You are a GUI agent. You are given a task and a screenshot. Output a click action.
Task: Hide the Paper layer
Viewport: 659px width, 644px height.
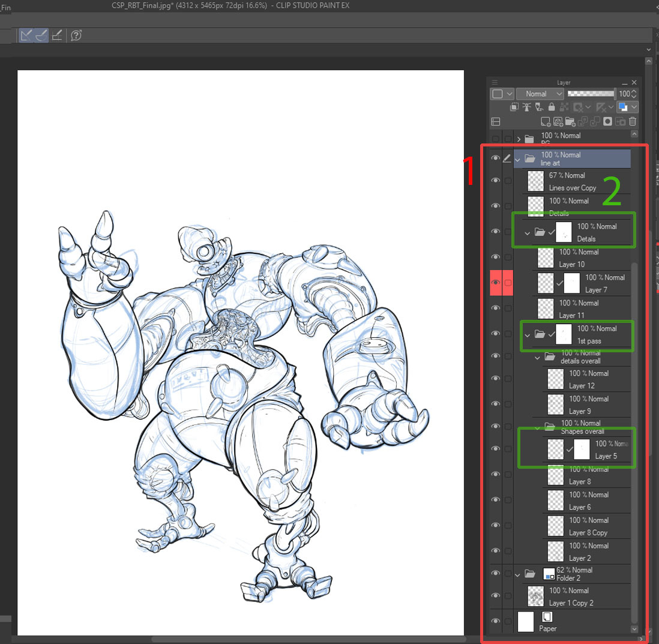pos(495,621)
